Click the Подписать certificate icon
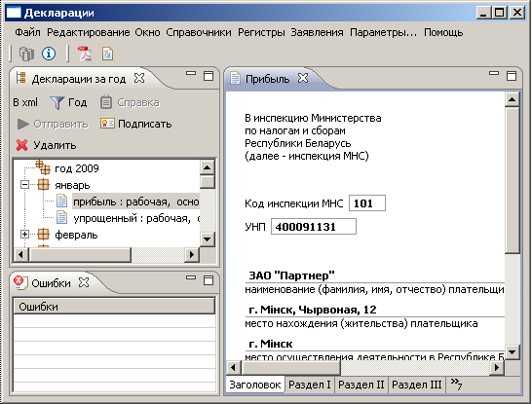Viewport: 532px width, 404px height. click(107, 124)
